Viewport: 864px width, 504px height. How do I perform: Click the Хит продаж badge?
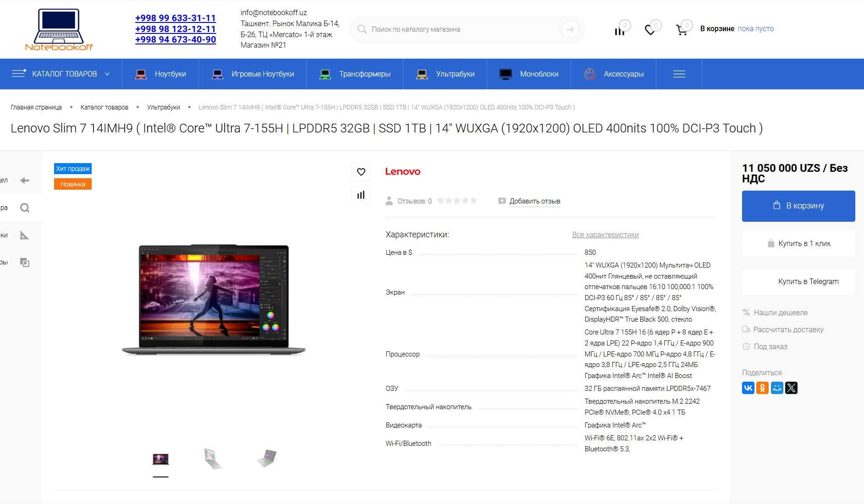pos(73,169)
